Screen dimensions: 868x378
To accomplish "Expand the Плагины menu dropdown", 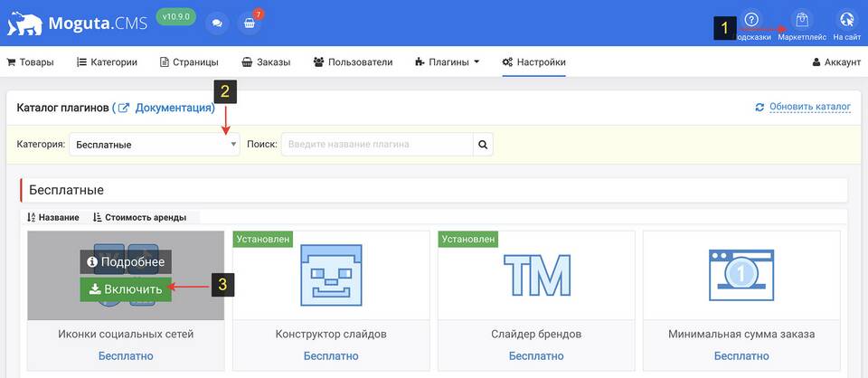I will click(x=447, y=62).
